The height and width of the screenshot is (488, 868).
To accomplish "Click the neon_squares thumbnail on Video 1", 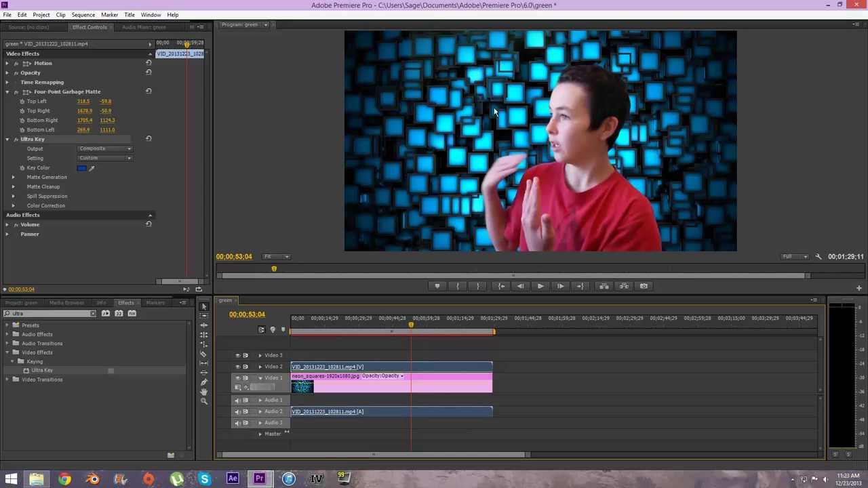I will tap(302, 386).
